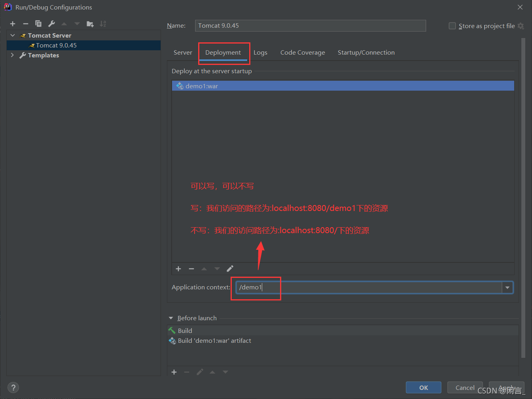This screenshot has width=532, height=399.
Task: Move Before launch task down
Action: tap(225, 372)
